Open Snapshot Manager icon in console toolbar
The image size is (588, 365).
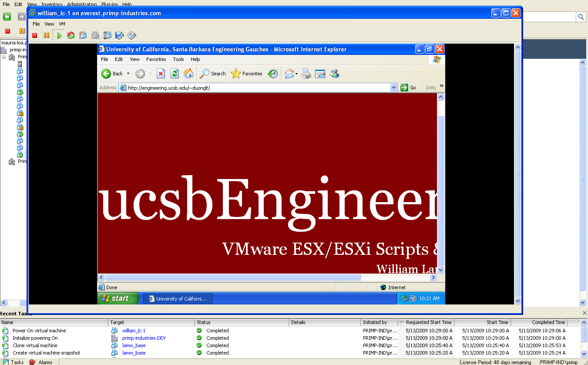pyautogui.click(x=107, y=36)
